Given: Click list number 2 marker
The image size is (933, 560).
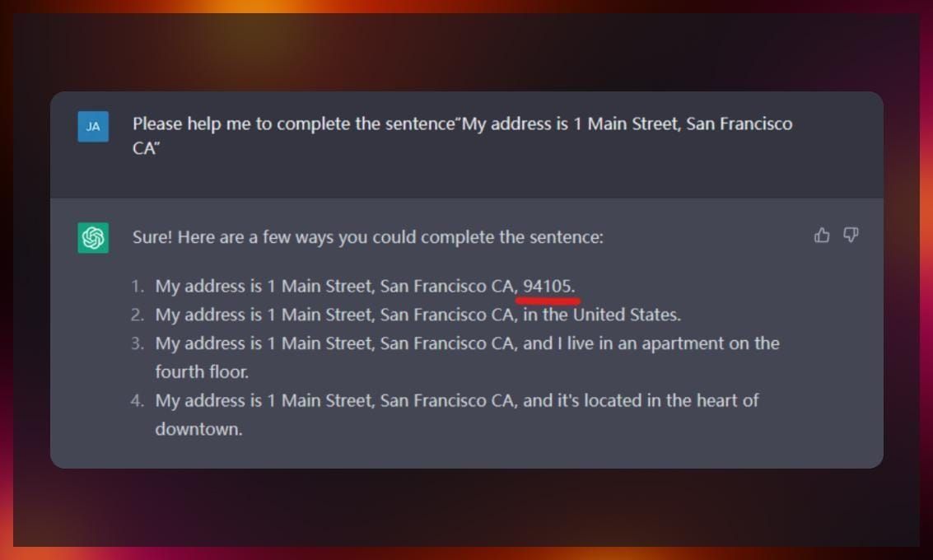Looking at the screenshot, I should coord(138,315).
